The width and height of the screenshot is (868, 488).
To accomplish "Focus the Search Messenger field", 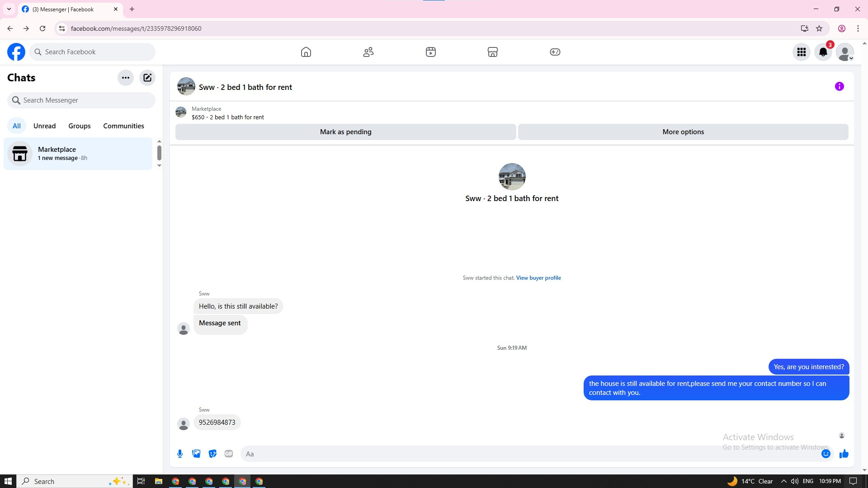I will point(81,100).
